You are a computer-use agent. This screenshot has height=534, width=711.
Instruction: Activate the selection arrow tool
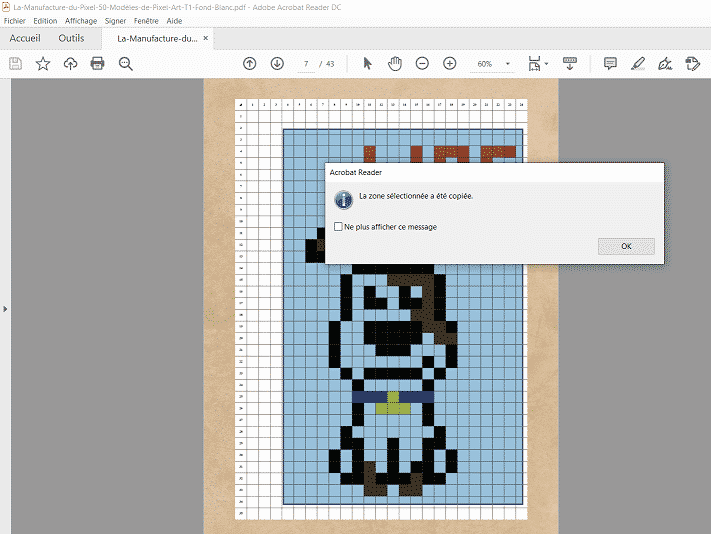point(367,63)
